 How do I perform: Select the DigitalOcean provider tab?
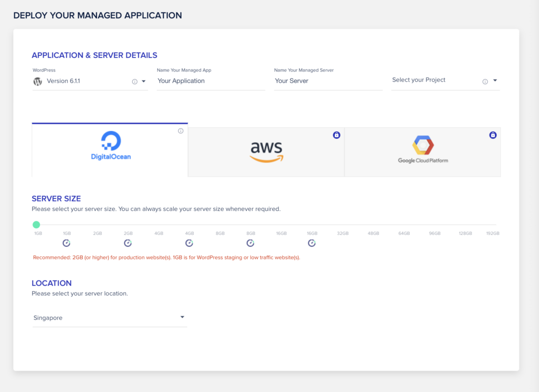click(110, 150)
